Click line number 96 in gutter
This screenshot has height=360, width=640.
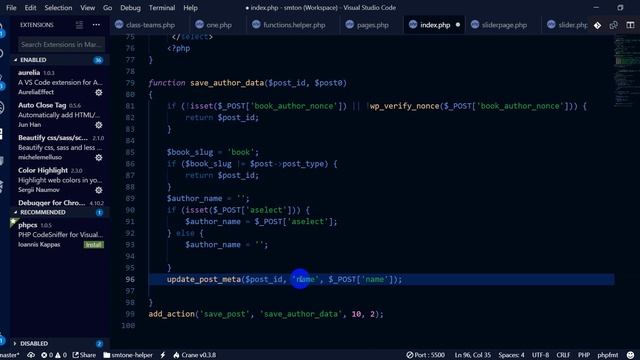pyautogui.click(x=130, y=279)
